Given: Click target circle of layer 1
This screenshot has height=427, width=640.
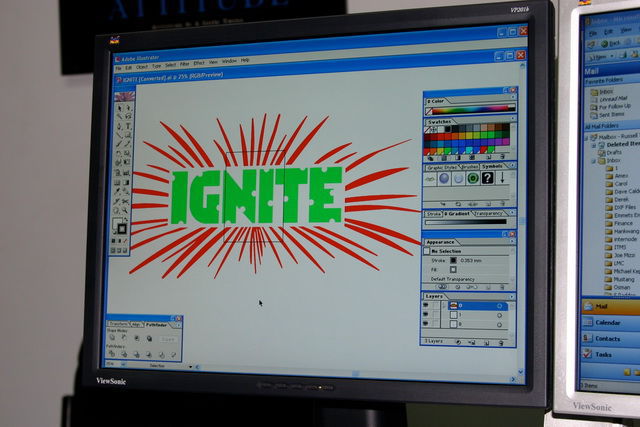Looking at the screenshot, I should 500,316.
